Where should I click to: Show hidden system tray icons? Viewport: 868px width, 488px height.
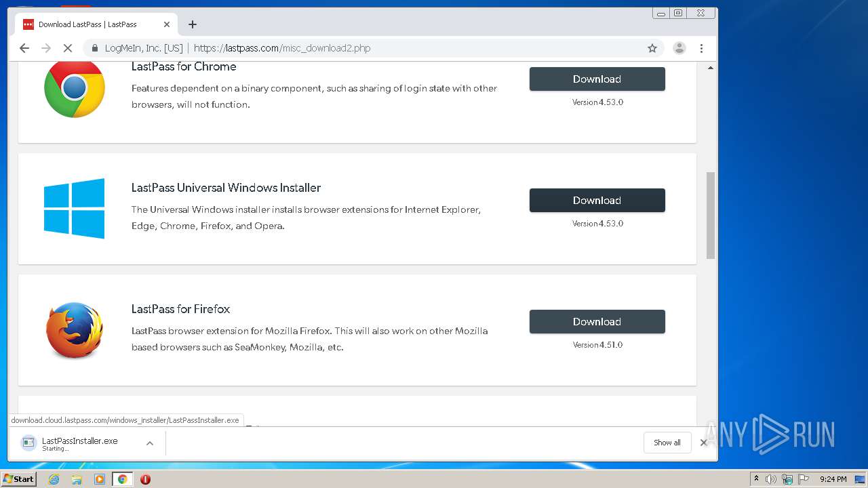[x=756, y=479]
